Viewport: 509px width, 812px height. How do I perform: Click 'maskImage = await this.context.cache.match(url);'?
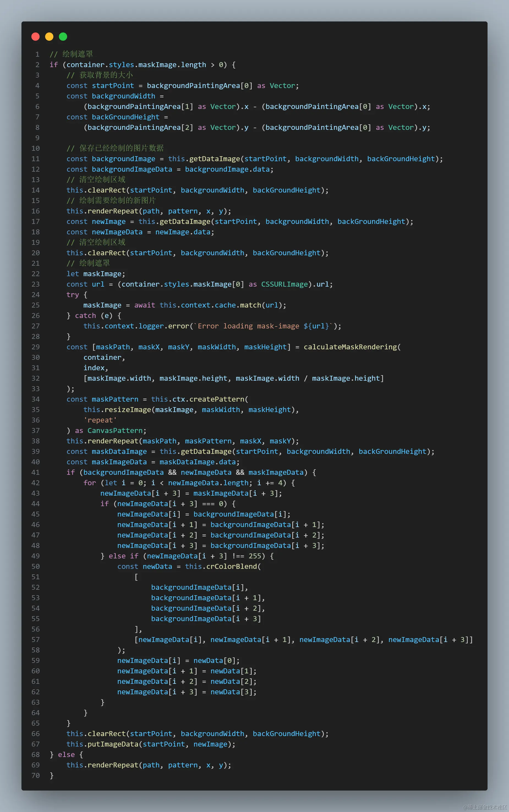[185, 305]
